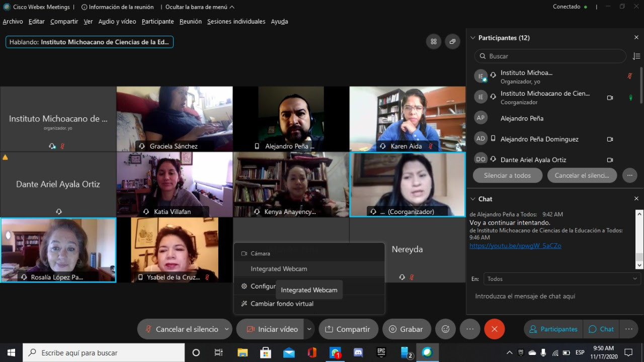Open Información de la reunión
The image size is (644, 362).
(x=117, y=7)
